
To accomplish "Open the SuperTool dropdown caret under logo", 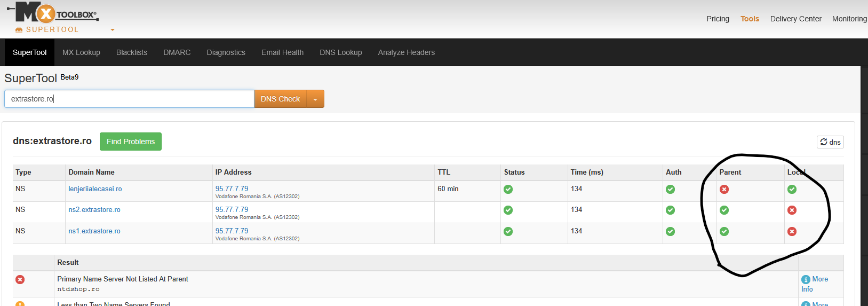I will pos(113,30).
